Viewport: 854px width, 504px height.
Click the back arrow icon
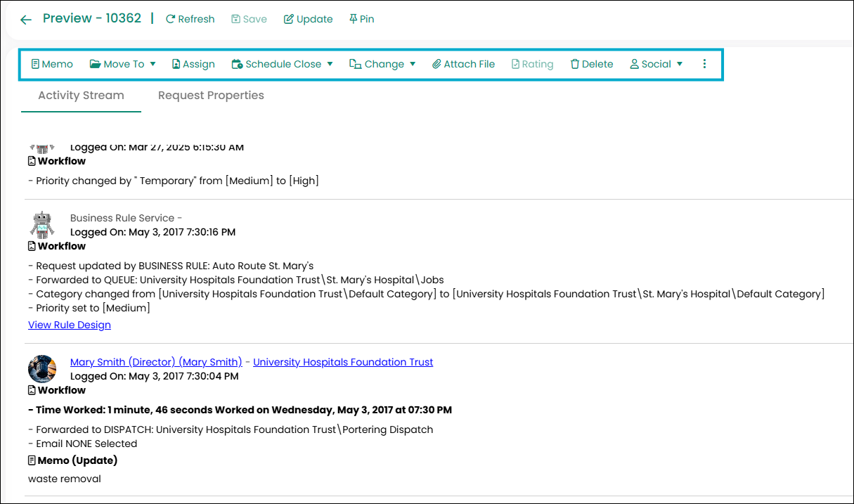26,20
